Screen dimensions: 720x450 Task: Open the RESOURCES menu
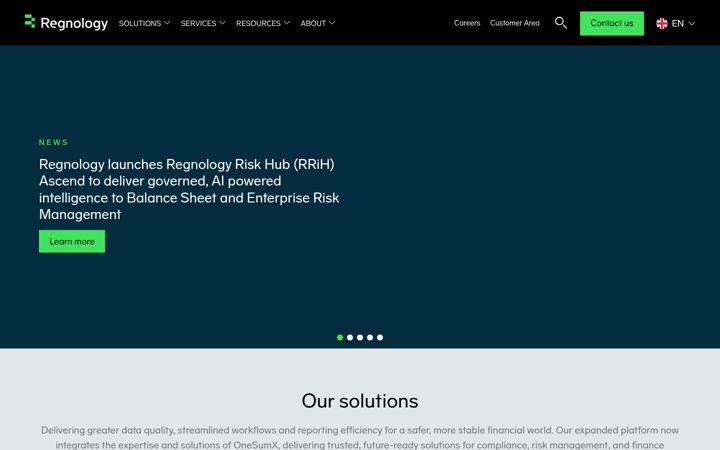tap(258, 23)
